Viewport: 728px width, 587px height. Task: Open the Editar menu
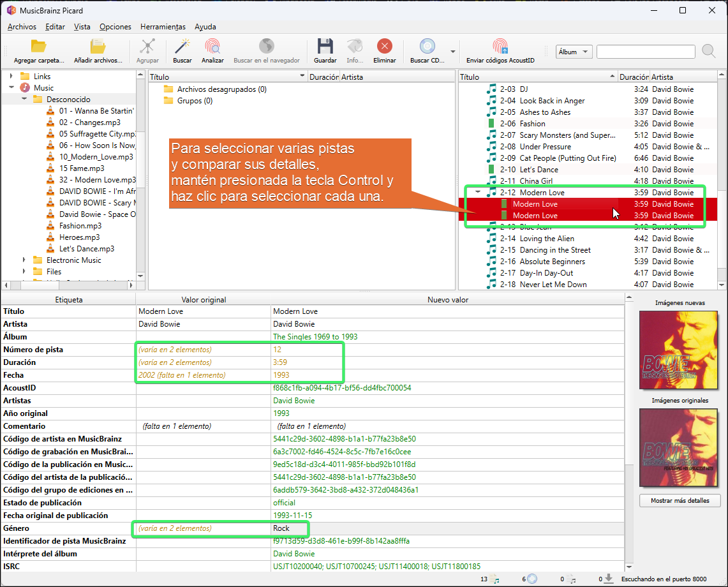tap(55, 27)
